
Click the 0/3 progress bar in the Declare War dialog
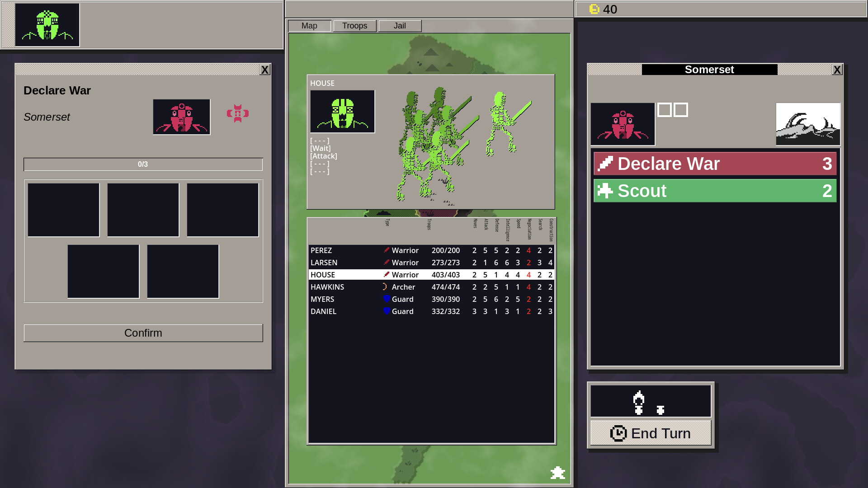(143, 164)
